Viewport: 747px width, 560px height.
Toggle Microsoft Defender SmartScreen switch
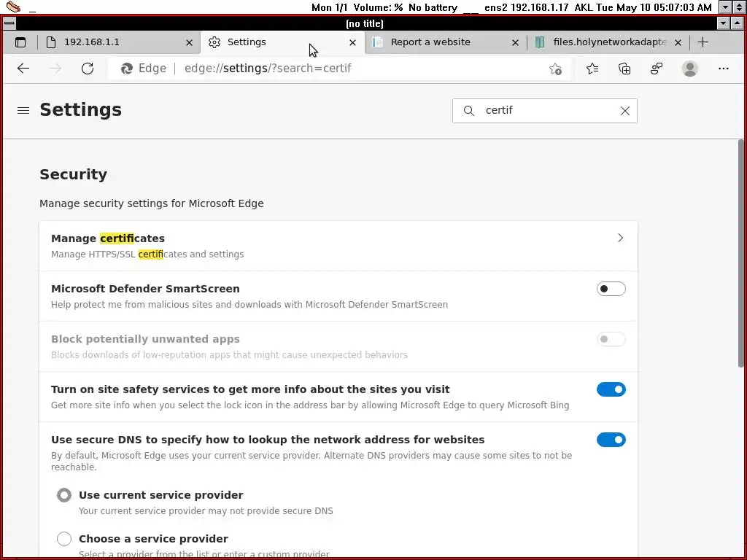(611, 289)
